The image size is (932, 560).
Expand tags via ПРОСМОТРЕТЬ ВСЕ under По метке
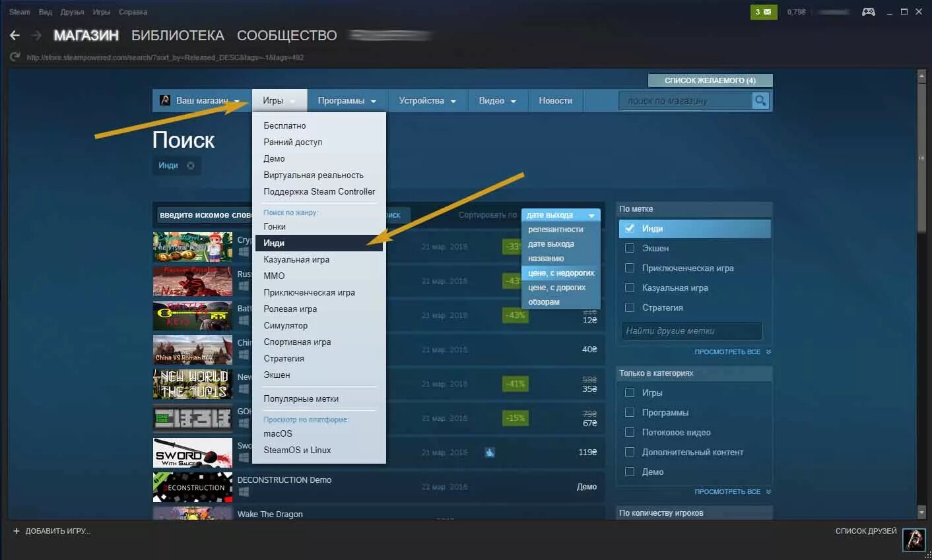(732, 352)
